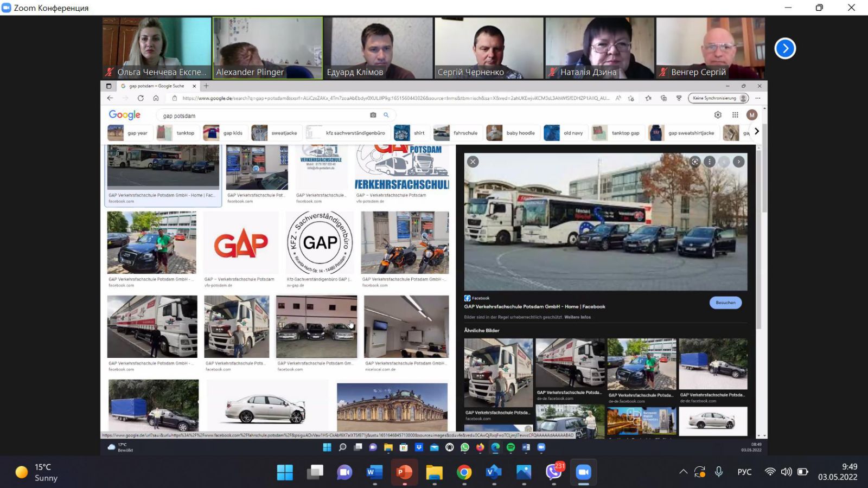Select the red GAP logo thumbnail
This screenshot has width=868, height=488.
point(241,242)
